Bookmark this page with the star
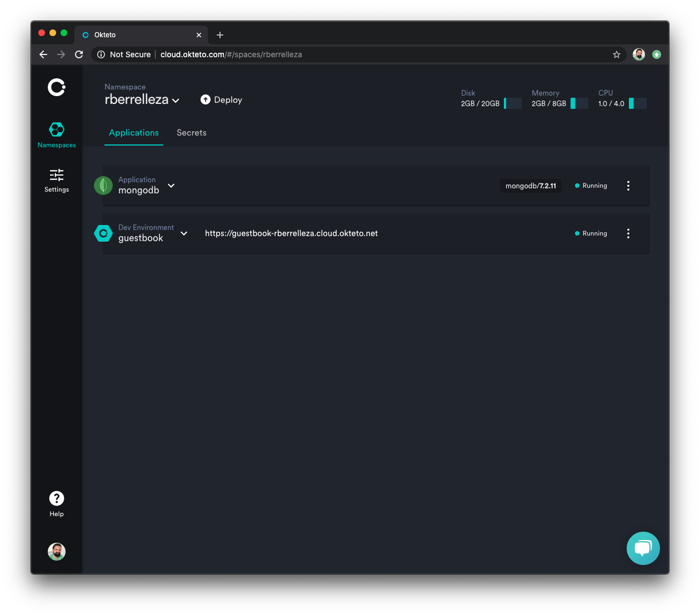700x615 pixels. point(617,54)
